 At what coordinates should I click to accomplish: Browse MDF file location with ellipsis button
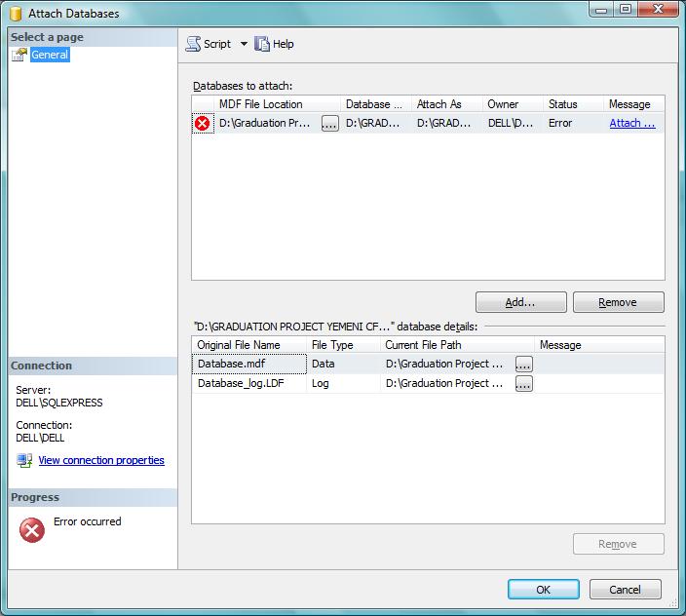point(330,124)
